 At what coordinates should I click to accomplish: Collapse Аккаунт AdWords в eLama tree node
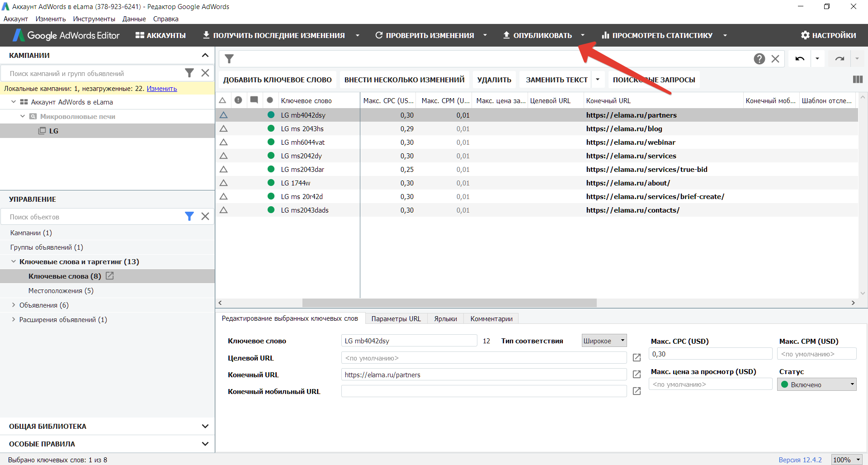point(14,102)
